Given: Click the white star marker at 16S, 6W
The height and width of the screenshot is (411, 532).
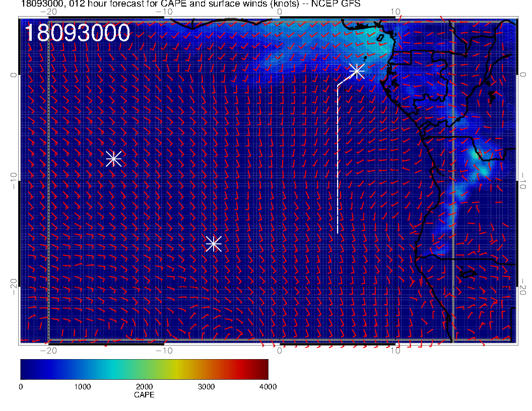Looking at the screenshot, I should tap(214, 244).
